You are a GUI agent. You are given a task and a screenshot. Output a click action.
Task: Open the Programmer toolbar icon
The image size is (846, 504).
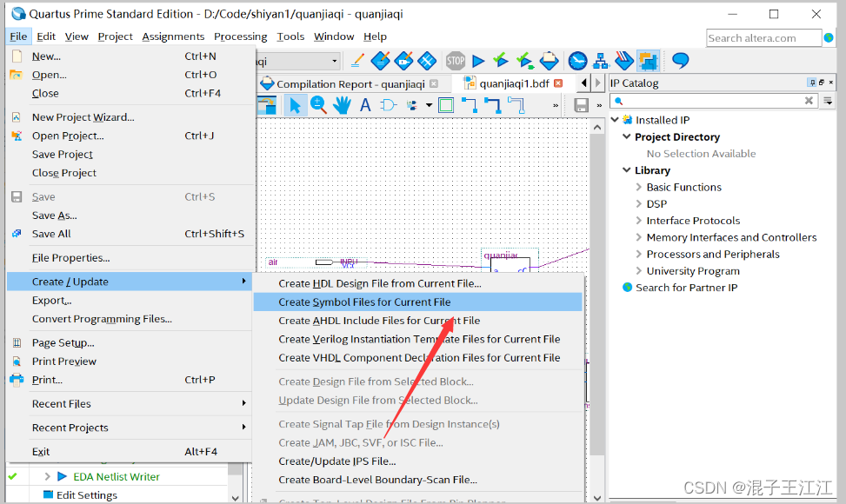click(624, 61)
